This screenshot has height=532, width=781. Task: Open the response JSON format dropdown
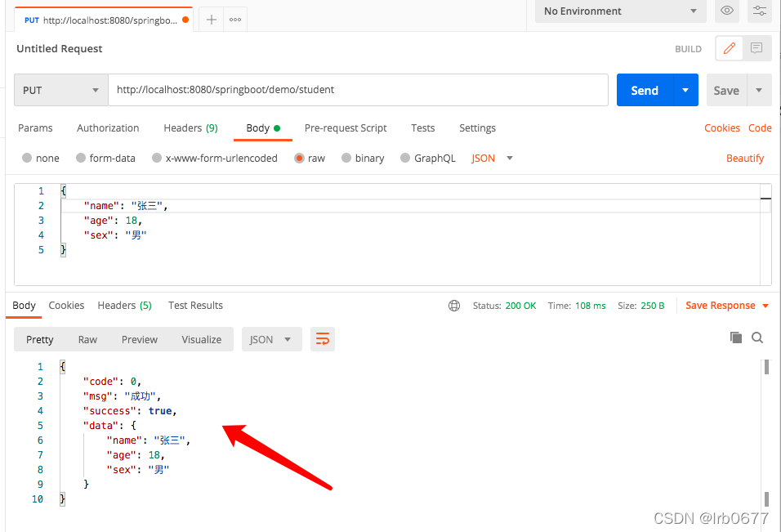pyautogui.click(x=271, y=339)
